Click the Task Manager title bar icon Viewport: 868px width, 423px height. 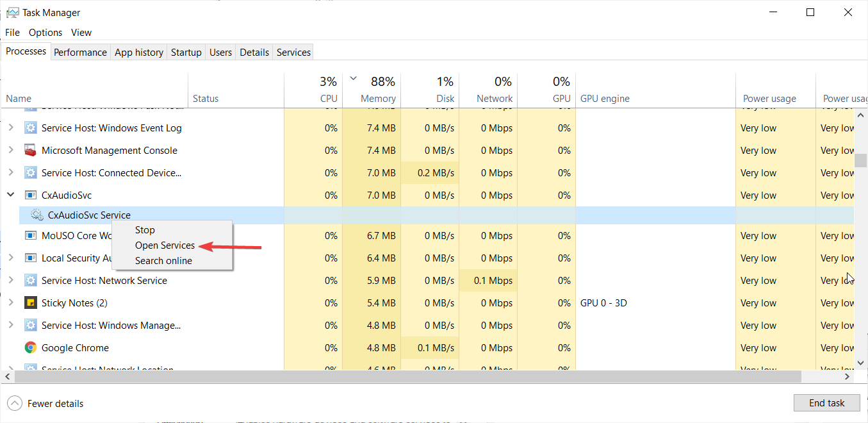coord(12,12)
